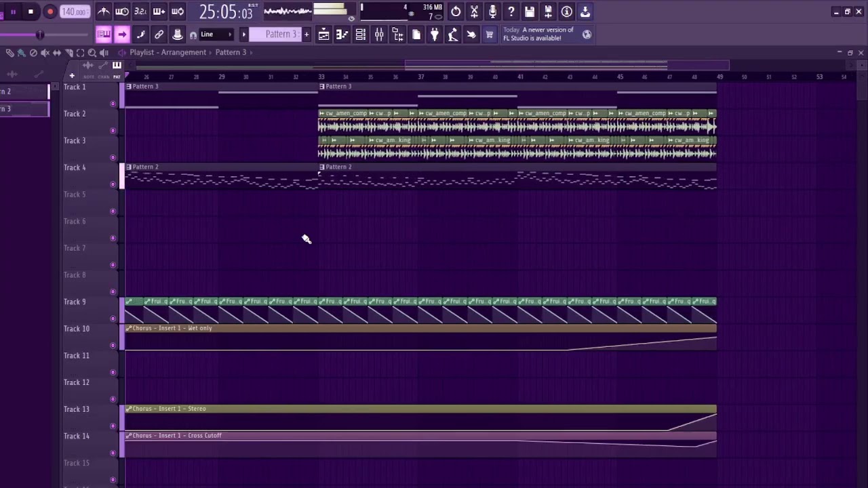Open the Piano roll view icon

pyautogui.click(x=342, y=35)
